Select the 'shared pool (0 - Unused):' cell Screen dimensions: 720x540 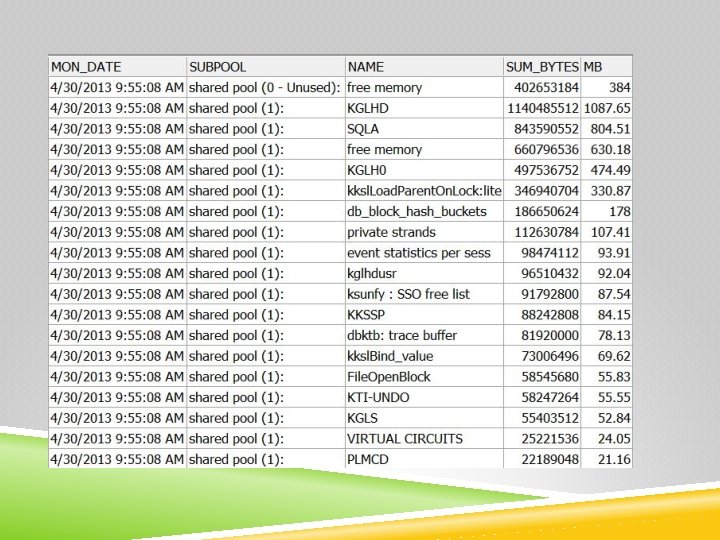[x=266, y=87]
